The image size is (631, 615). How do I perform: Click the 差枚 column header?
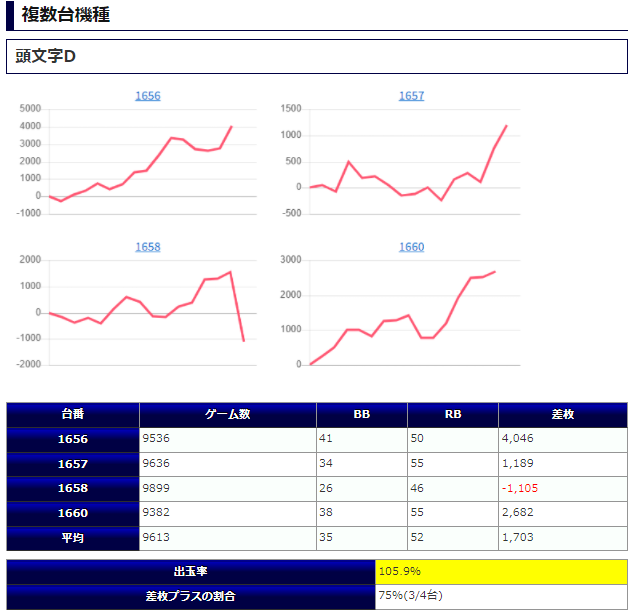[x=563, y=415]
